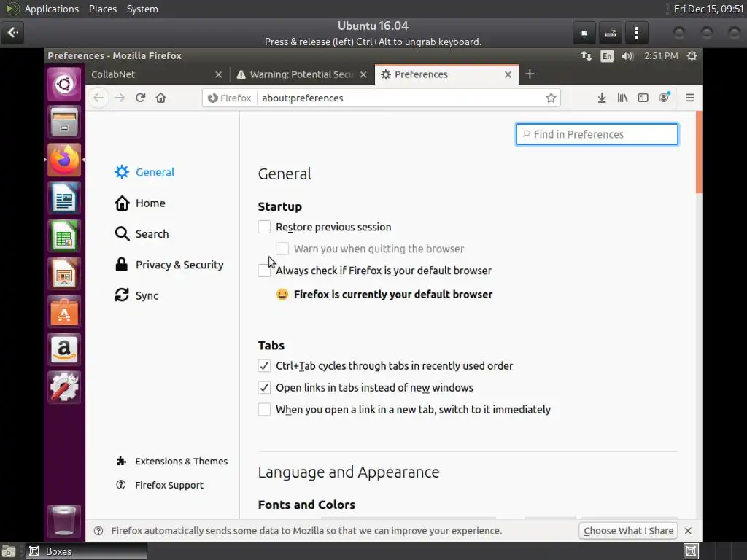Switch to the CollabNet tab
The image size is (747, 560).
[x=158, y=74]
